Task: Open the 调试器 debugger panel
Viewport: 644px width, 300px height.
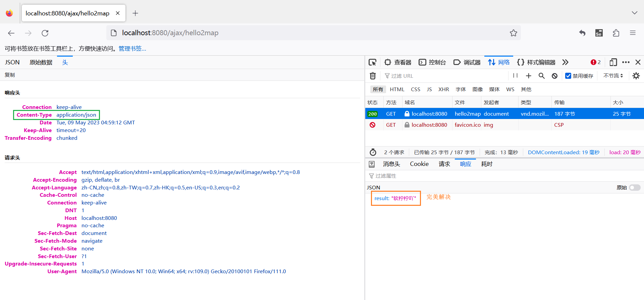Action: click(x=467, y=62)
